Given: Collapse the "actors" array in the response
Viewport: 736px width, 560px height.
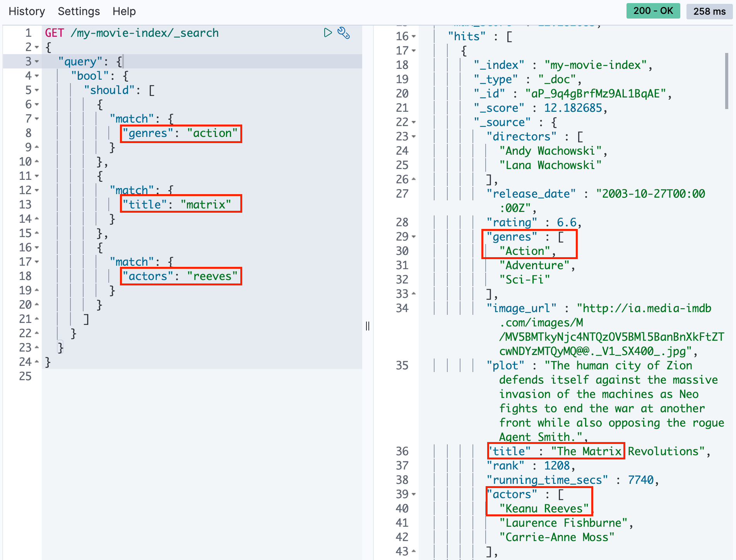Looking at the screenshot, I should coord(414,494).
